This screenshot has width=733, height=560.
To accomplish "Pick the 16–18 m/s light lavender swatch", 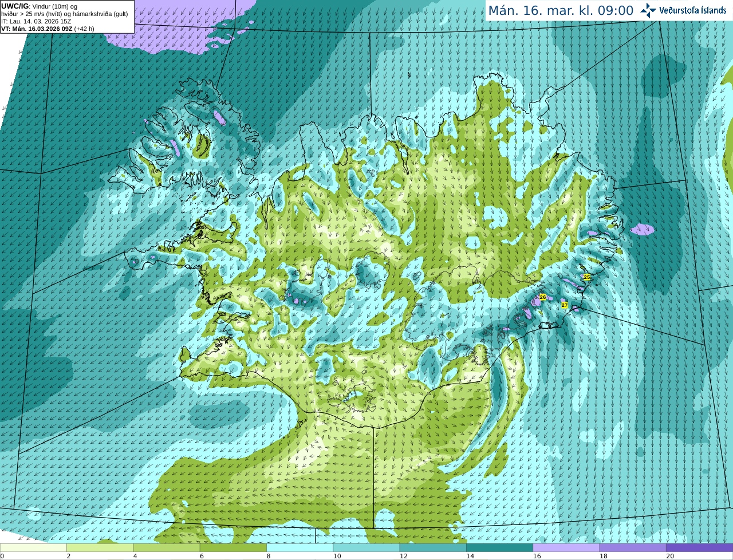I will point(566,547).
